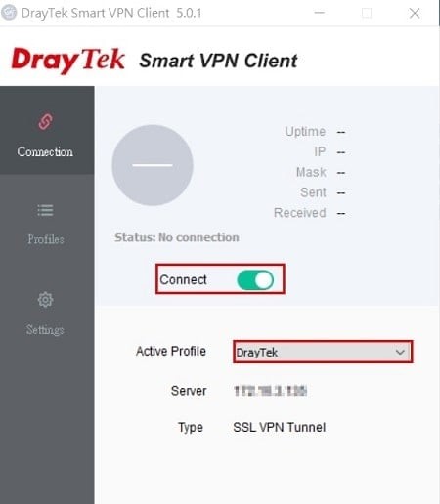Switch to the Profiles sidebar tab
440x504 pixels.
(x=47, y=225)
